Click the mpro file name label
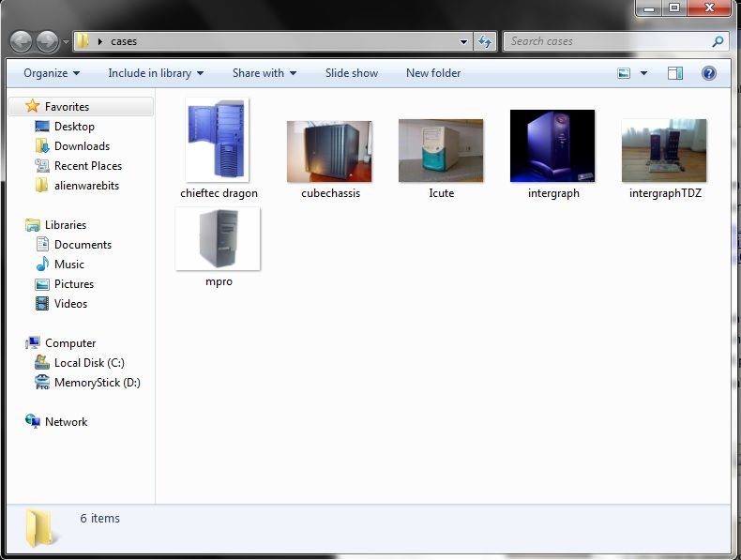This screenshot has width=741, height=560. tap(219, 281)
